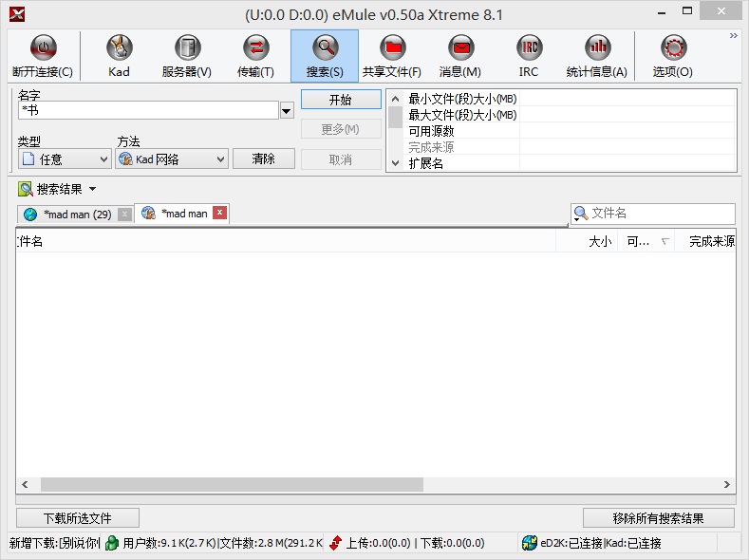Click the upload/download speed status text
The width and height of the screenshot is (749, 560).
pos(415,543)
